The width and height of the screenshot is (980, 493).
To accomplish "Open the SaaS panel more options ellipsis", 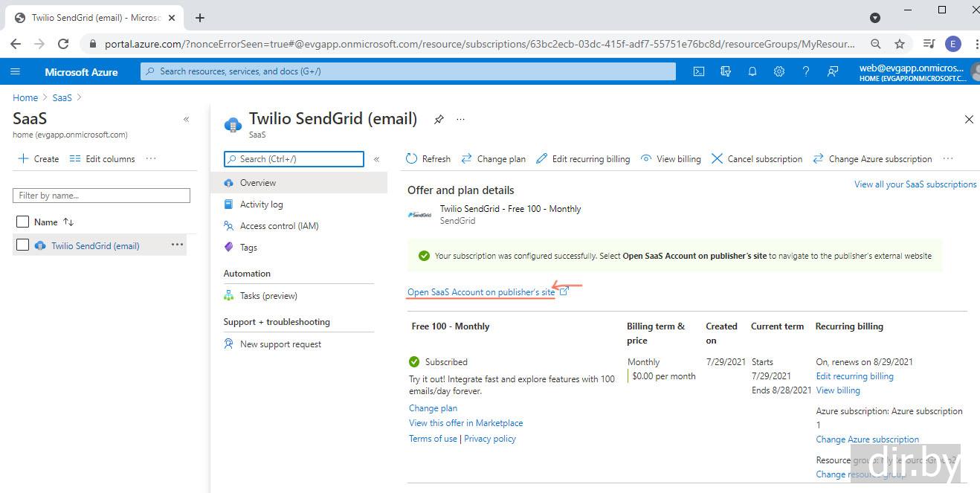I will coord(151,158).
